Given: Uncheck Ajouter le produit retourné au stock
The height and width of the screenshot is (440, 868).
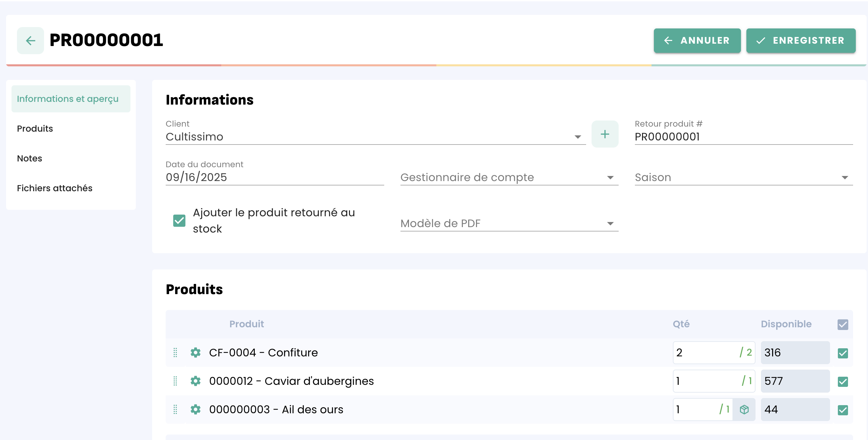Looking at the screenshot, I should pyautogui.click(x=179, y=221).
